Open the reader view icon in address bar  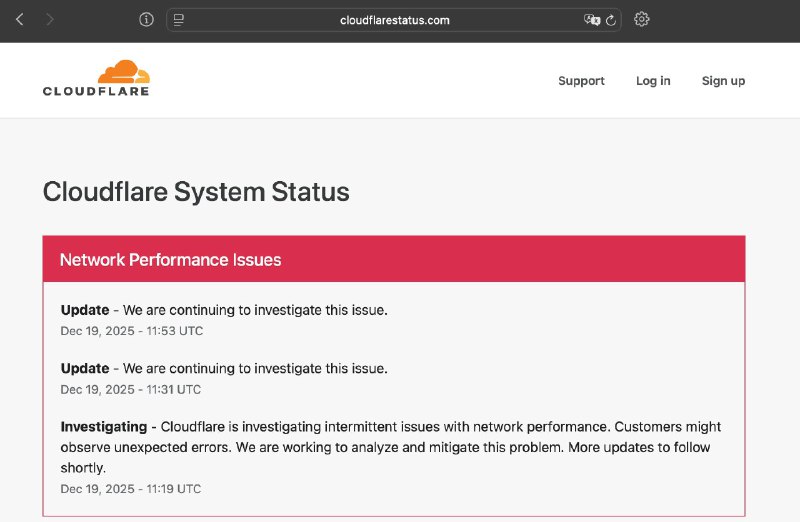click(179, 20)
